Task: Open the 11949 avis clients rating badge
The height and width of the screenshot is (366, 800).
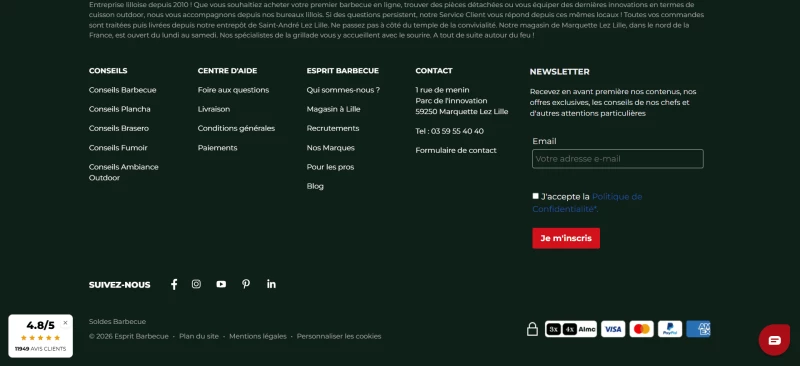Action: coord(40,336)
